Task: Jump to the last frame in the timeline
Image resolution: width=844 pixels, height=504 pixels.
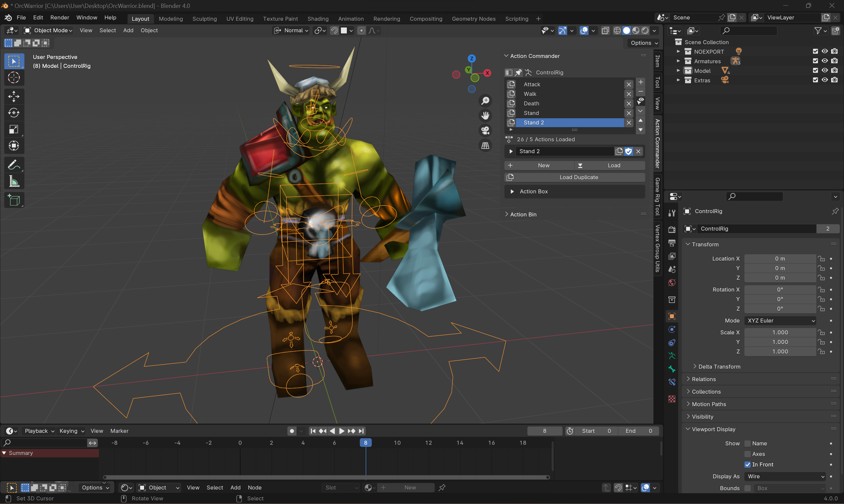Action: 361,431
